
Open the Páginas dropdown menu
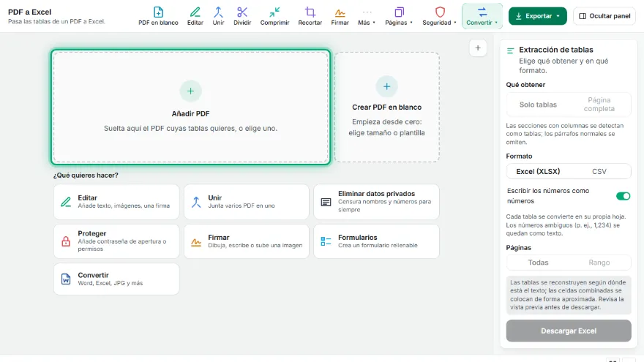399,16
